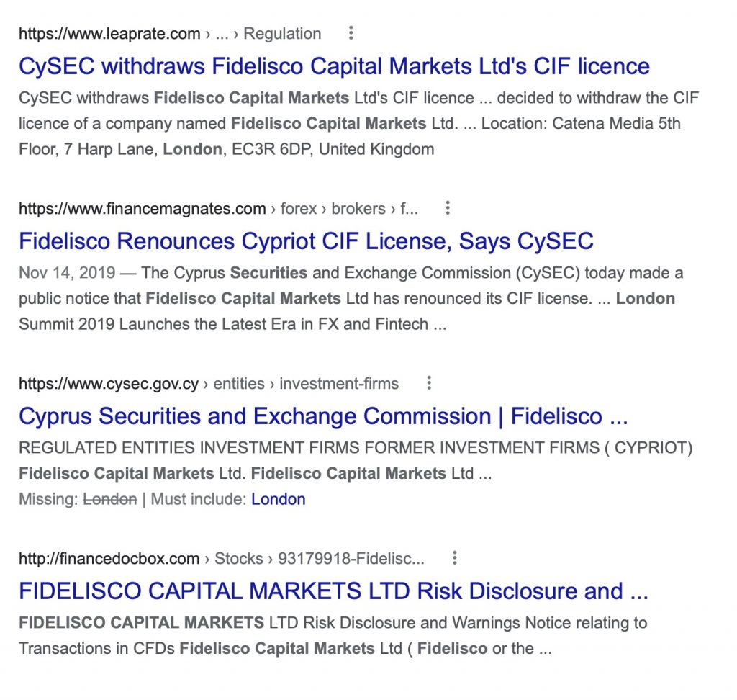Open 'CySEC withdraws Fidelisco Capital Markets Ltd's CIF licence'
This screenshot has height=700, width=737.
pos(334,66)
